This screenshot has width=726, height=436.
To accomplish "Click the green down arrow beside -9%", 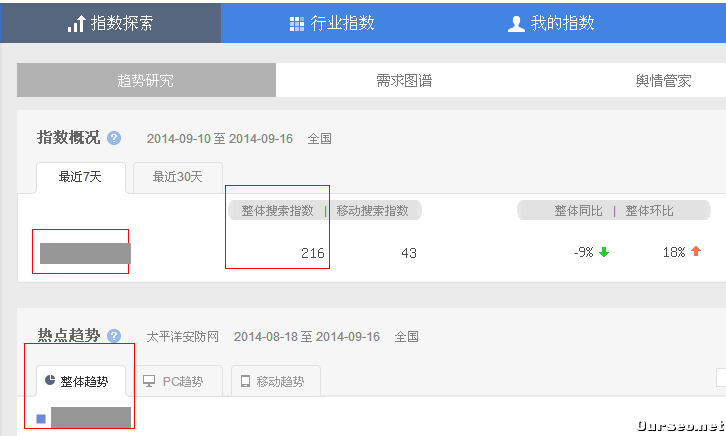I will (x=604, y=252).
